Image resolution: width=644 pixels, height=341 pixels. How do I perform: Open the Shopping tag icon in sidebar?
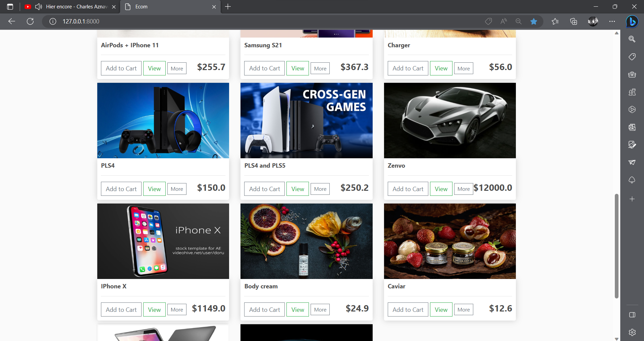(632, 57)
